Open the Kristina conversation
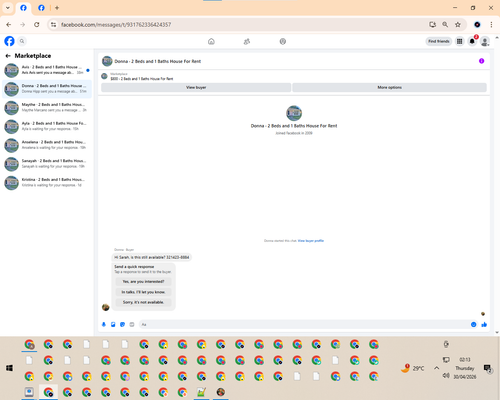The height and width of the screenshot is (400, 500). 47,182
